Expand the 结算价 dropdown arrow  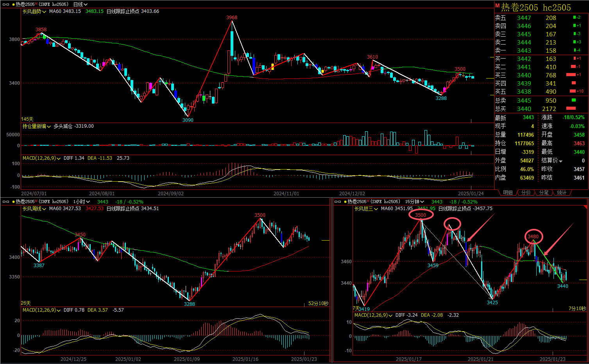(x=561, y=161)
